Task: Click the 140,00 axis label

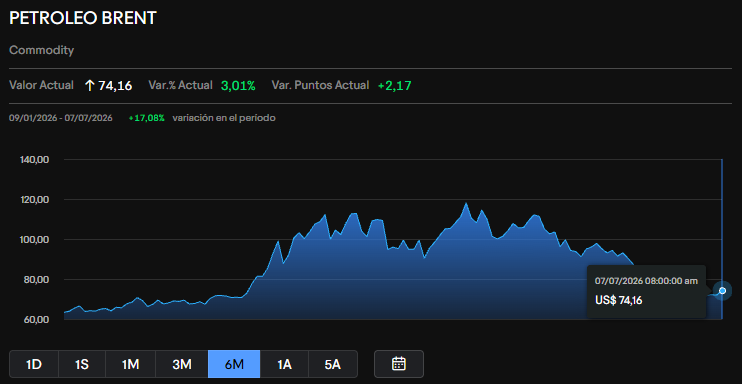Action: (x=34, y=160)
